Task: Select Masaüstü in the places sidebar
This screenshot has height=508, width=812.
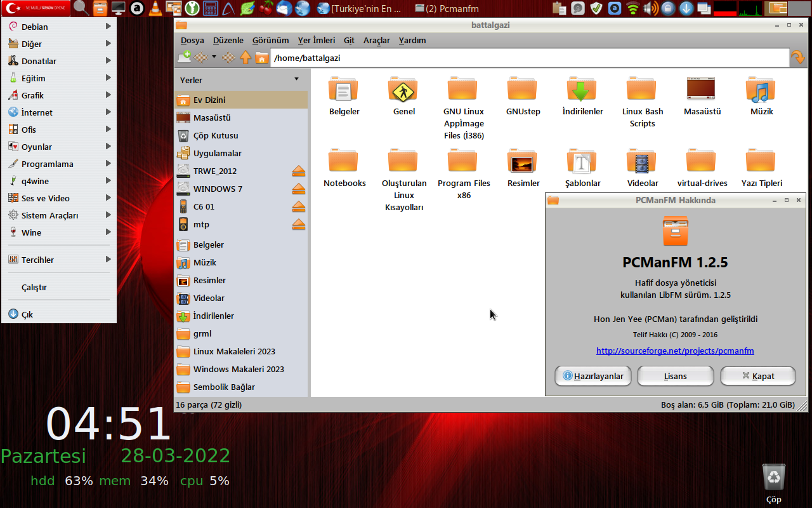Action: (x=241, y=117)
